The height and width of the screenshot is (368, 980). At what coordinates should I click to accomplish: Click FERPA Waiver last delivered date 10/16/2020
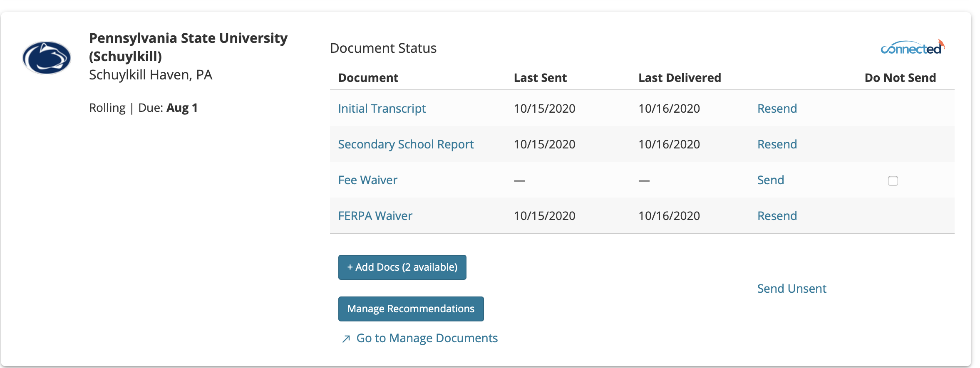click(669, 216)
